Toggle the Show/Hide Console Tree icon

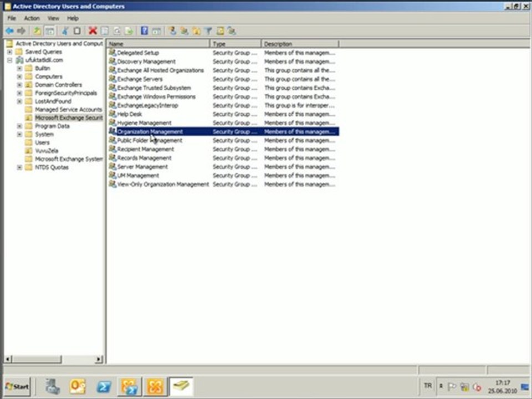pyautogui.click(x=49, y=31)
